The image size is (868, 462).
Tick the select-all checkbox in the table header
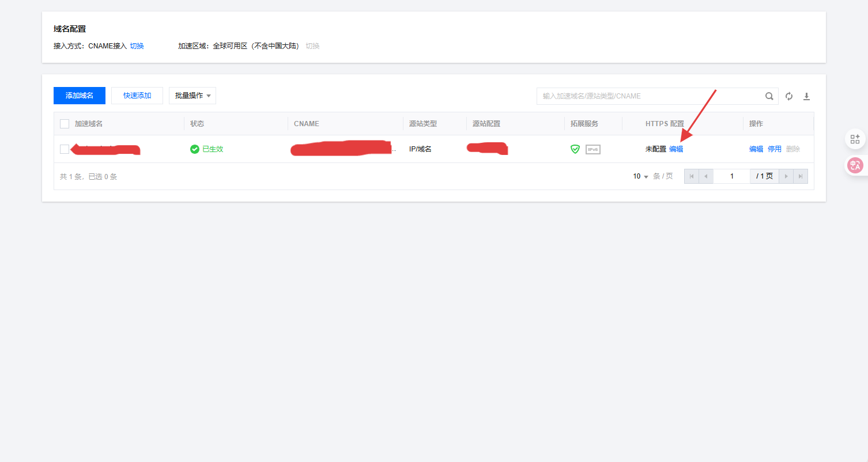point(65,124)
